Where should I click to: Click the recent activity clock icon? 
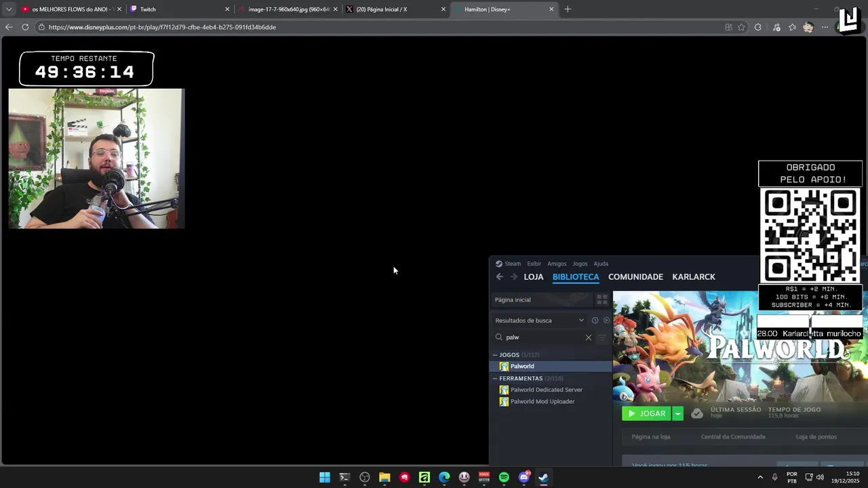click(x=595, y=321)
